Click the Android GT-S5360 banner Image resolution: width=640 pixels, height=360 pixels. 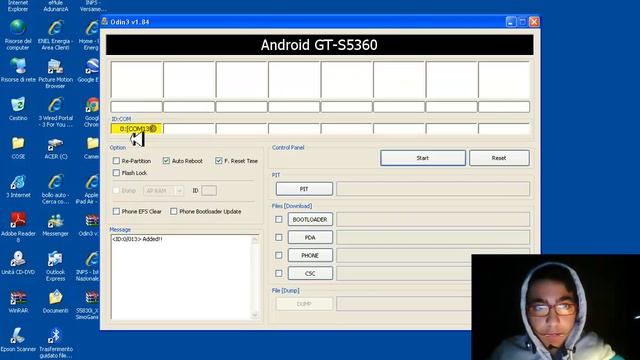pos(320,45)
